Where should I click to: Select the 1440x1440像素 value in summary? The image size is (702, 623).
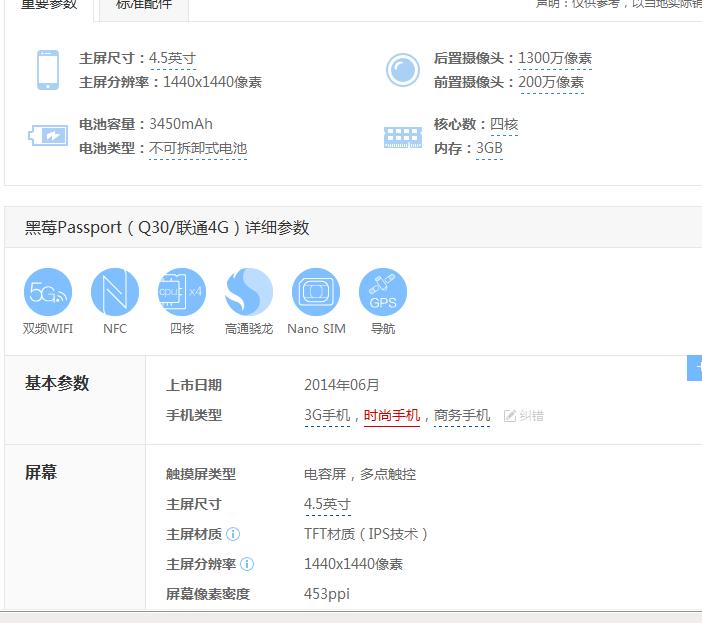pyautogui.click(x=213, y=82)
